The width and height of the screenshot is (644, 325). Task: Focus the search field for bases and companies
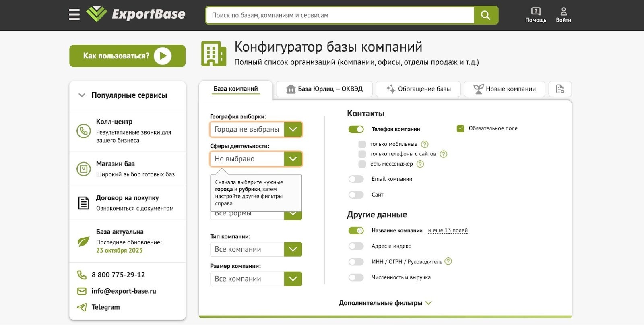340,15
